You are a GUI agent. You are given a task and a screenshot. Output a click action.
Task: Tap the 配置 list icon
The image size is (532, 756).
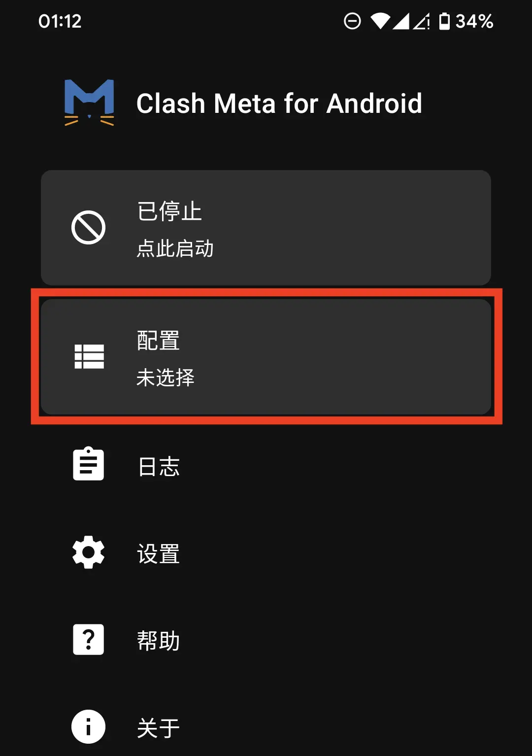point(89,356)
